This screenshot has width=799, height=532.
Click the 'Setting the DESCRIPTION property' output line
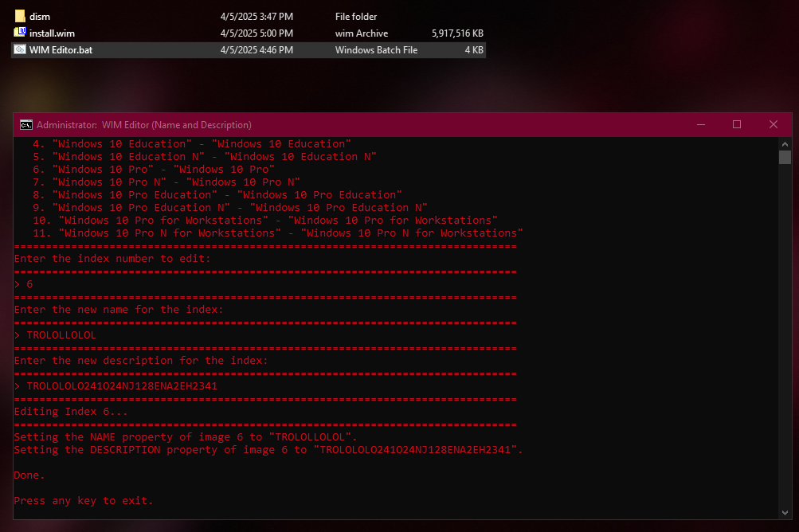click(x=268, y=449)
